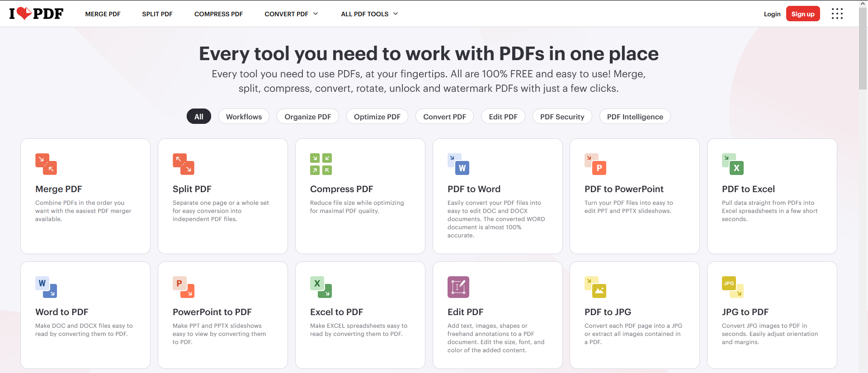Click the PowerPoint to PDF icon
This screenshot has height=373, width=868.
(184, 287)
